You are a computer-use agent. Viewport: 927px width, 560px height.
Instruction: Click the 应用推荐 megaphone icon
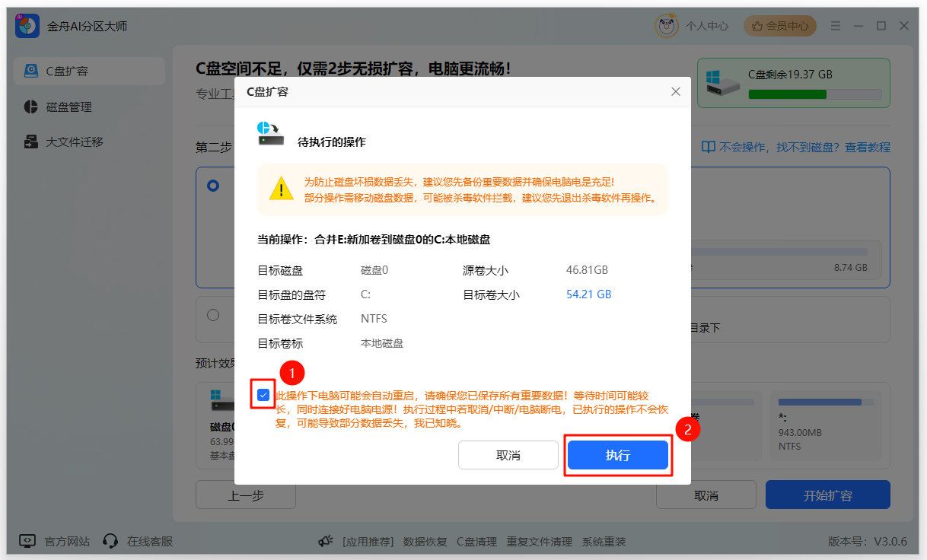pyautogui.click(x=326, y=541)
